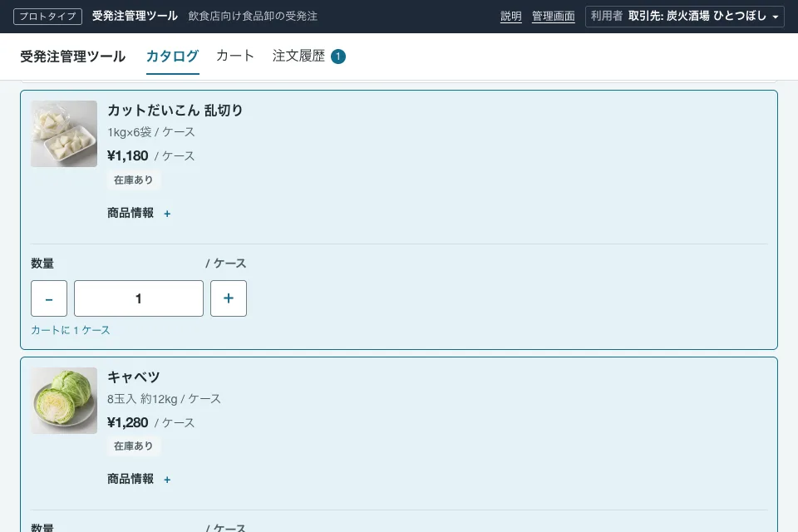Decrease quantity of カットだいこん with minus button
Viewport: 798px width, 532px height.
click(x=49, y=298)
